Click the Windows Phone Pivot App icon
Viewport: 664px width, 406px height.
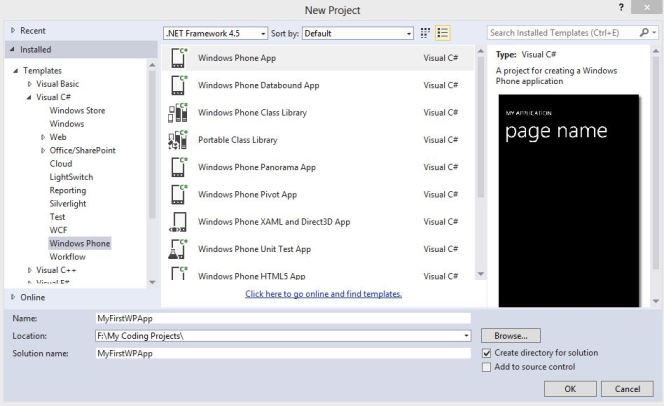pyautogui.click(x=179, y=194)
